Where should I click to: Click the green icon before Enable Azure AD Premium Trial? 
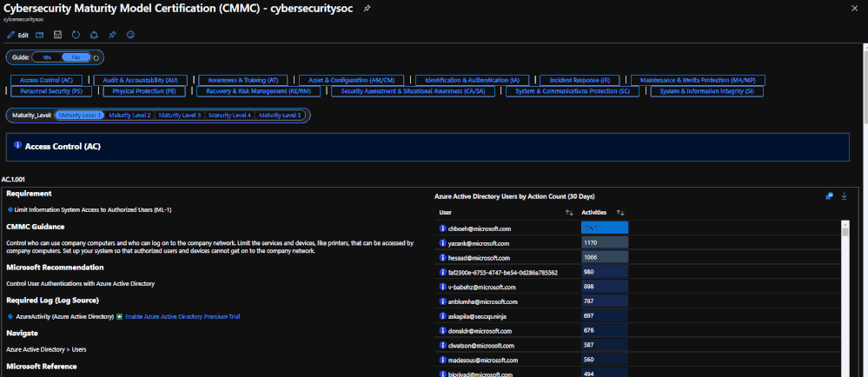coord(119,317)
